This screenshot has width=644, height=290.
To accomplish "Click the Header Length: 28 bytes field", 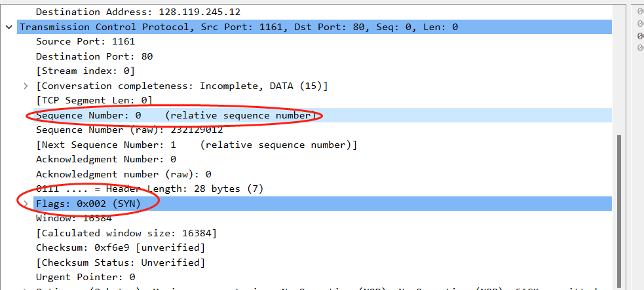I will [x=149, y=189].
